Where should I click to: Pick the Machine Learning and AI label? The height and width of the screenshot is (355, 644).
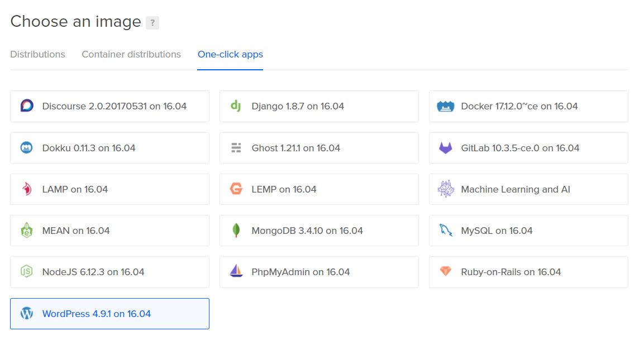[x=516, y=189]
